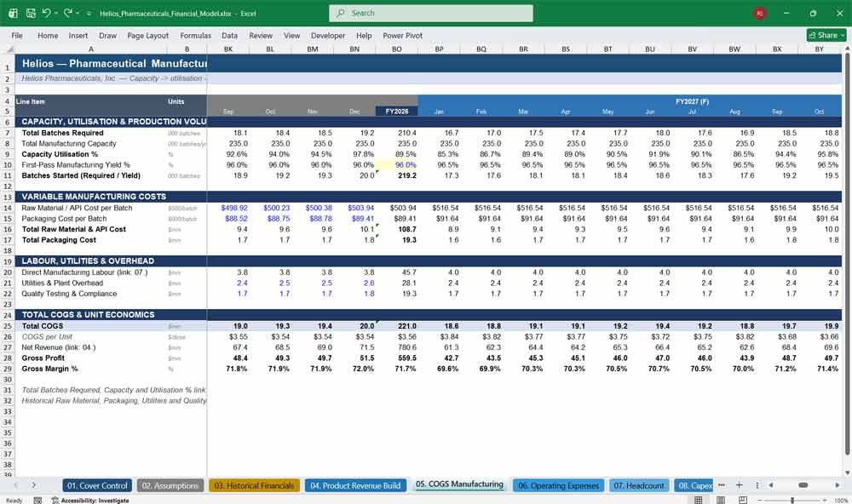Click the FY2026 column heading cell
The width and height of the screenshot is (852, 504).
pyautogui.click(x=397, y=112)
